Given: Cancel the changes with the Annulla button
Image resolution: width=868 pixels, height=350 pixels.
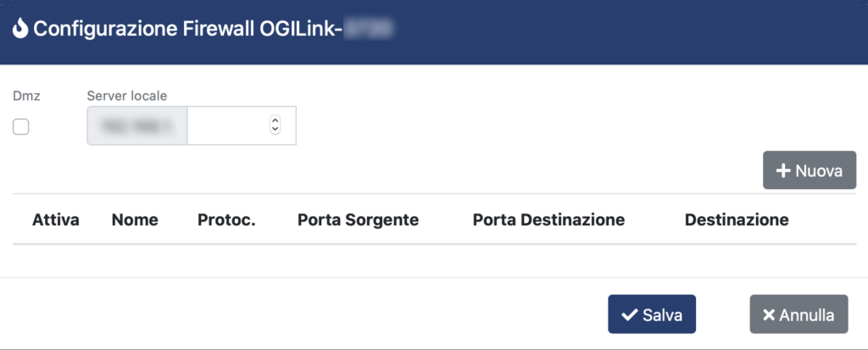Looking at the screenshot, I should tap(798, 314).
